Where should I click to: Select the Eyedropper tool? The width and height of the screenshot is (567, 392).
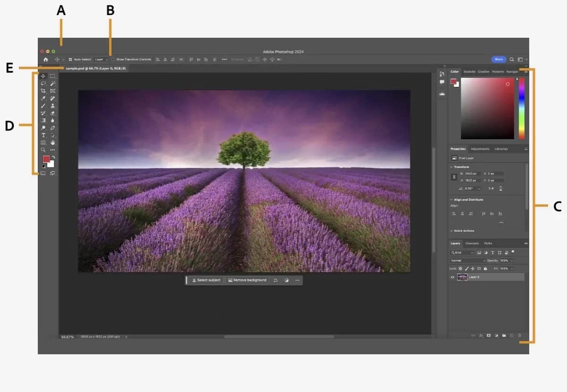tap(43, 98)
